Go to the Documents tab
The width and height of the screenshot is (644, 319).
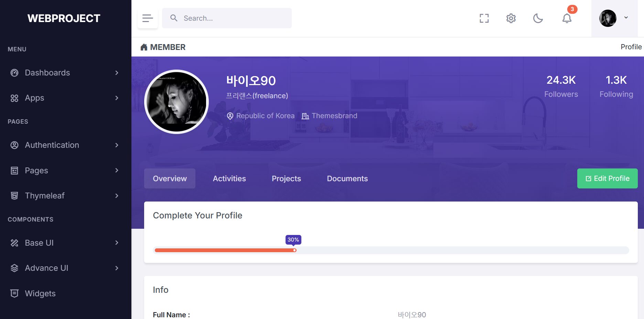click(347, 178)
